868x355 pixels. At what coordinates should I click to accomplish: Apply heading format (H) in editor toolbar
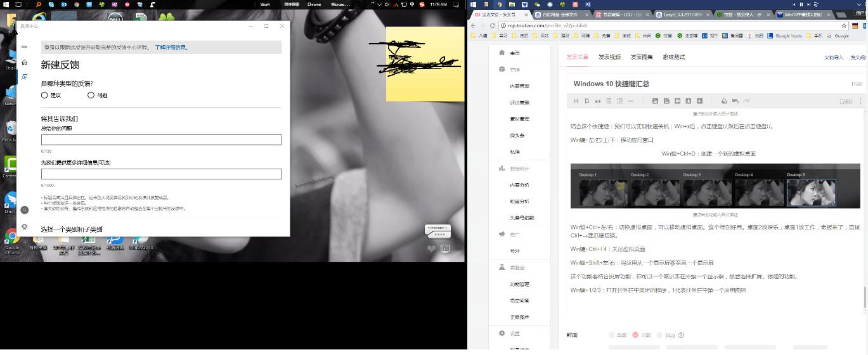tap(576, 101)
